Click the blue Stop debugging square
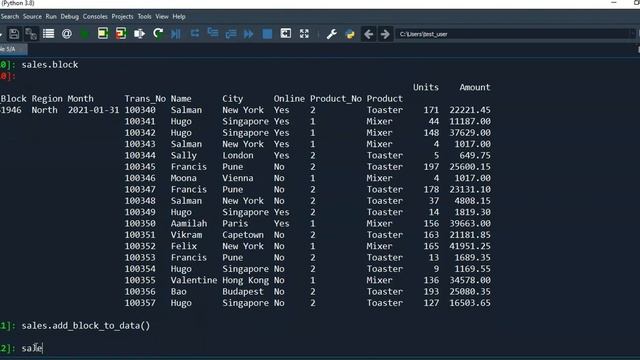The image size is (640, 360). [x=267, y=34]
